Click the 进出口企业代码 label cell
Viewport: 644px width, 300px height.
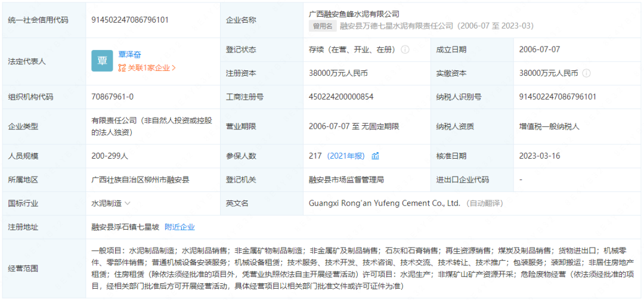472,180
